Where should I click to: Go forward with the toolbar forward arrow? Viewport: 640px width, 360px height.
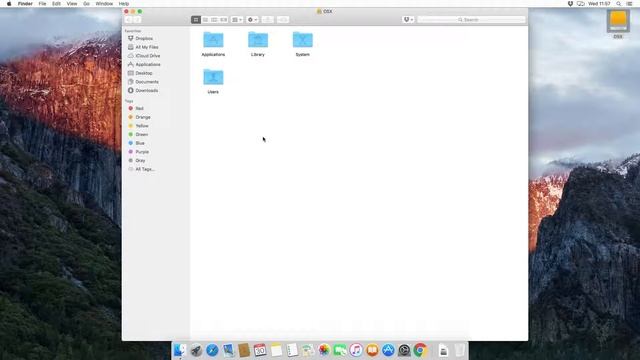tap(138, 20)
